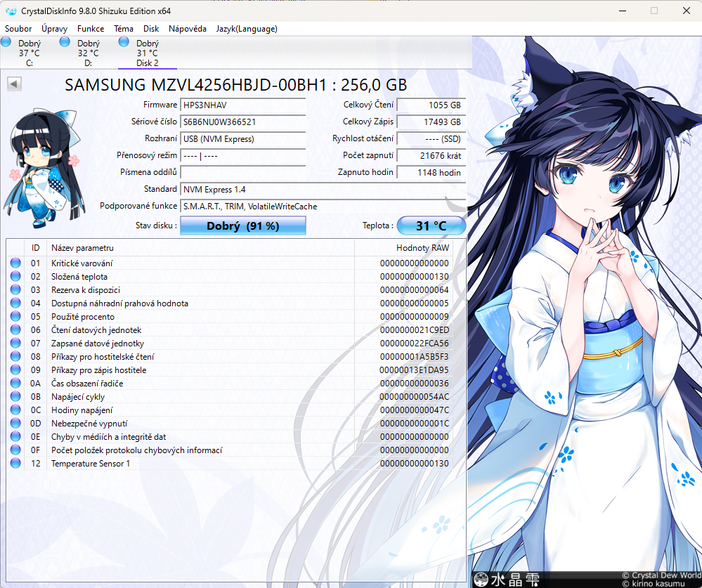Click status orb for Příkazy pro zápis hostitele
702x588 pixels.
pyautogui.click(x=15, y=370)
